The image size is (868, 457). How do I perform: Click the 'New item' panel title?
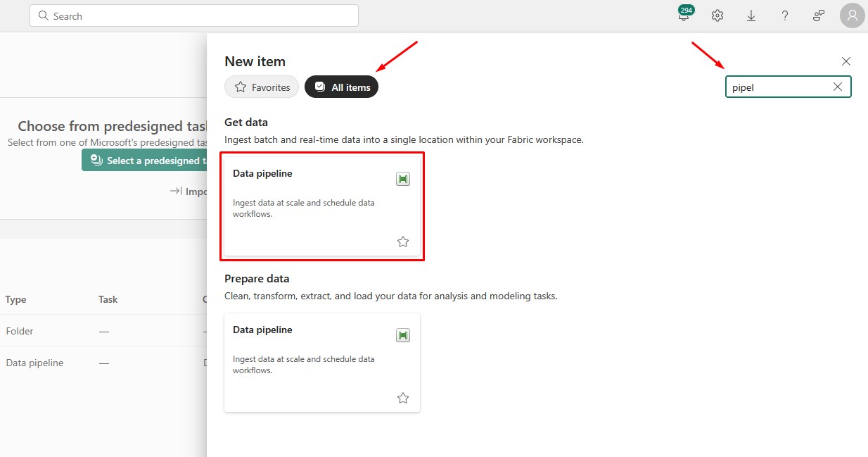[255, 61]
